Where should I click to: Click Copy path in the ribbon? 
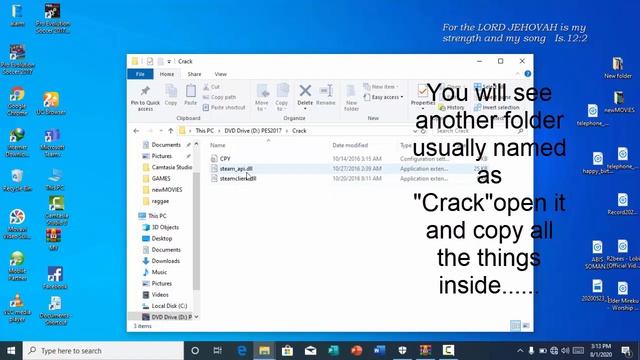219,97
